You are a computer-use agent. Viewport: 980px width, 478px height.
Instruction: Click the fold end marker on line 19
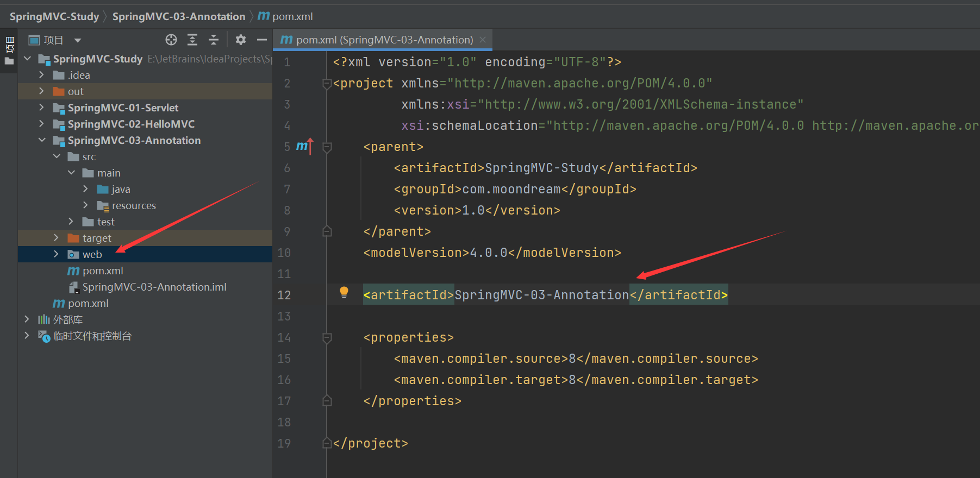327,443
